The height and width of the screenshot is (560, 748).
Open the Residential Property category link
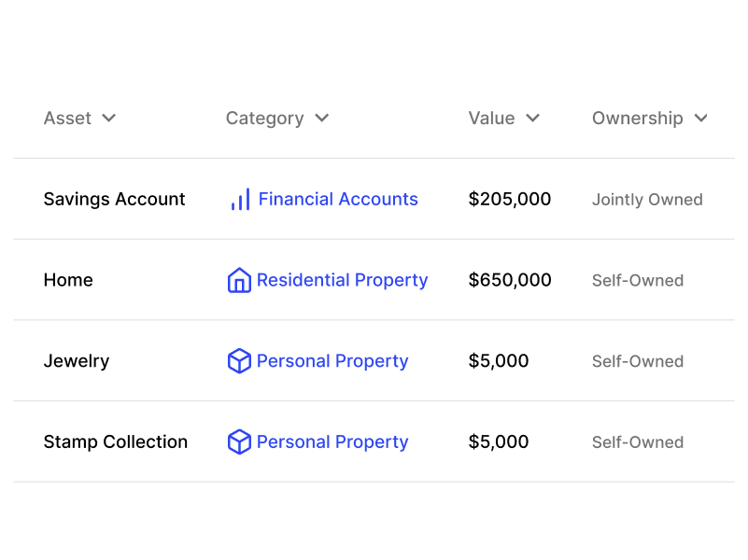pos(342,280)
